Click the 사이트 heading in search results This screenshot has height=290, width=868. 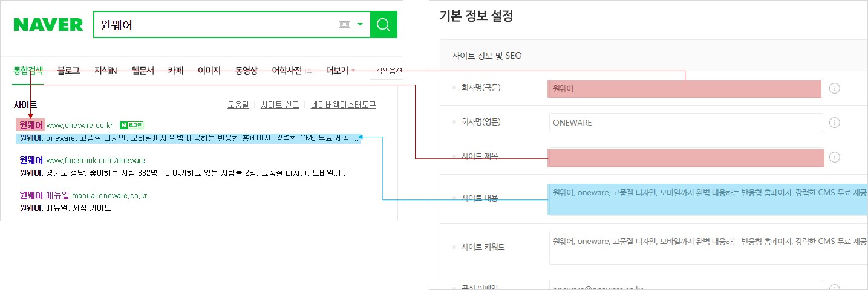(25, 105)
